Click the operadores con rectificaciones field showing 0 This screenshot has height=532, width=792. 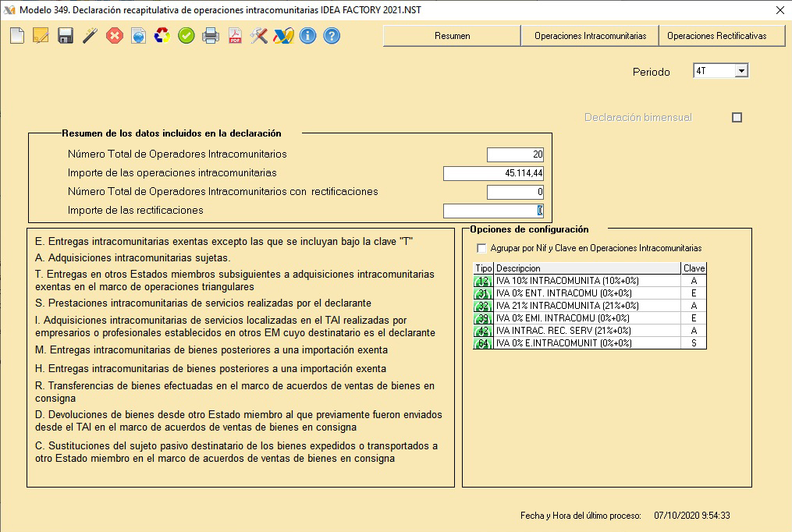[515, 192]
